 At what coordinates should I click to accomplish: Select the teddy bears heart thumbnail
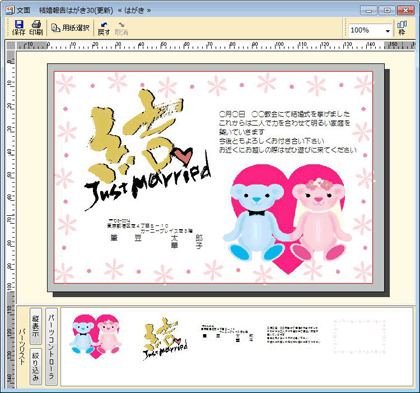[x=96, y=336]
